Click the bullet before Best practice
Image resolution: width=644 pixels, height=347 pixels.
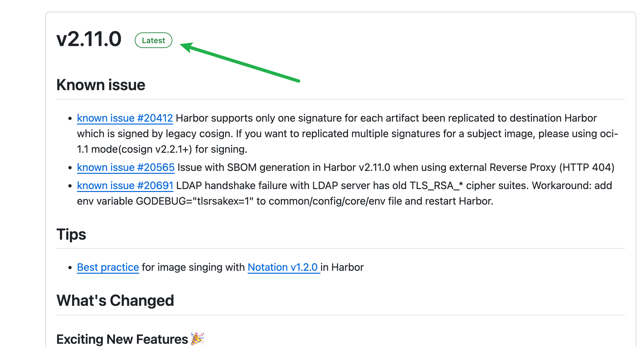pyautogui.click(x=70, y=268)
